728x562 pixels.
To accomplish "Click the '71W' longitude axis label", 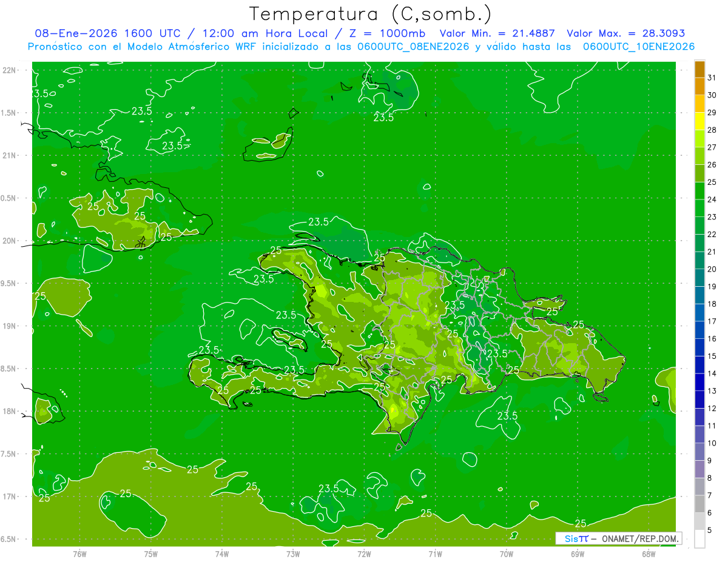I will pyautogui.click(x=435, y=554).
